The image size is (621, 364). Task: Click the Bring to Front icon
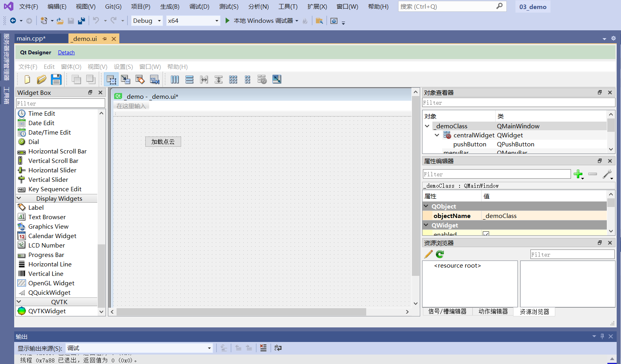click(91, 79)
